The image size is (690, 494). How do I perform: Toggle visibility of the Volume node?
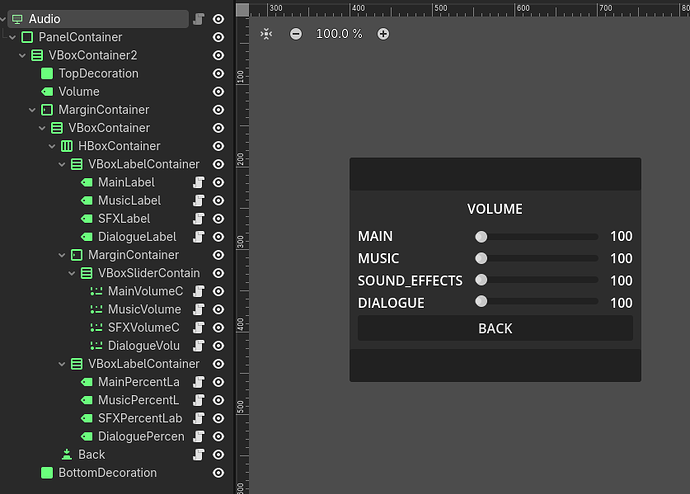point(218,92)
